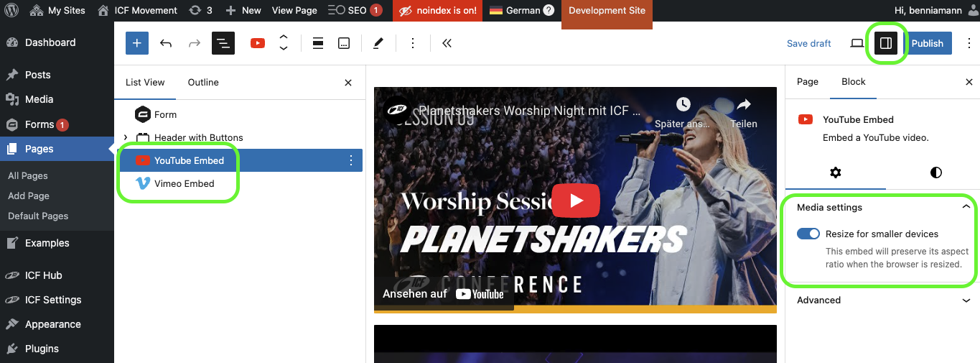Open the Page tab in sidebar
This screenshot has width=980, height=363.
(808, 81)
